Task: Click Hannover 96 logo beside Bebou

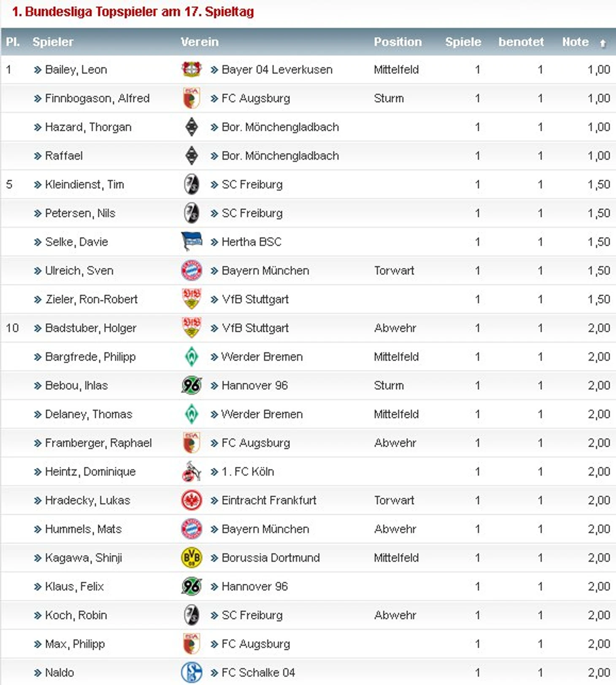Action: [x=191, y=385]
